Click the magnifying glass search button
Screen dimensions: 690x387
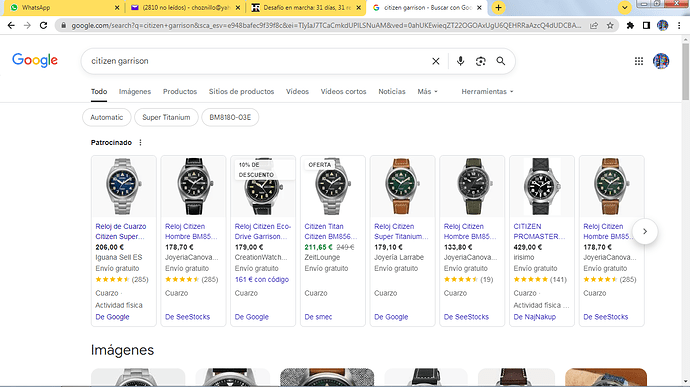click(x=501, y=61)
